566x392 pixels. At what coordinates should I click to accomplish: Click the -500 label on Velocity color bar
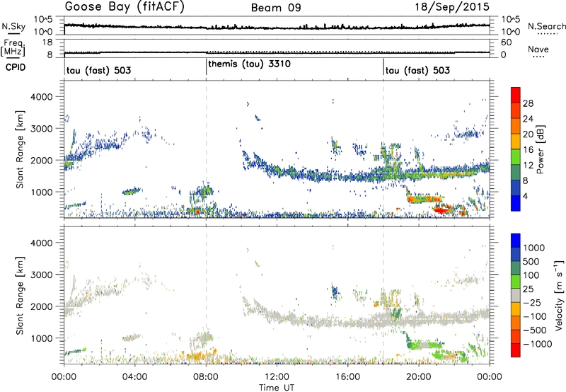[535, 330]
